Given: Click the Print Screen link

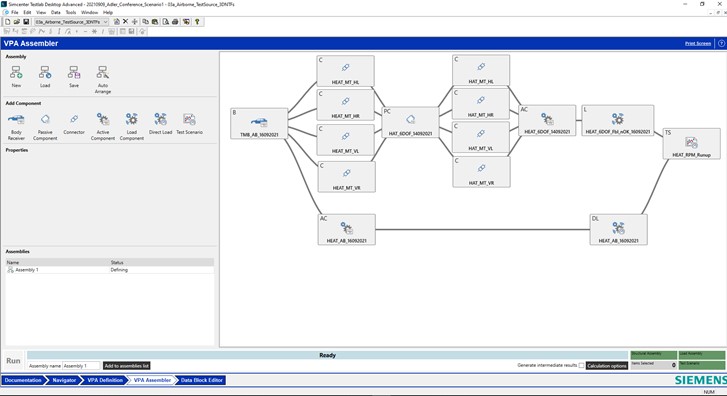Looking at the screenshot, I should click(x=698, y=44).
